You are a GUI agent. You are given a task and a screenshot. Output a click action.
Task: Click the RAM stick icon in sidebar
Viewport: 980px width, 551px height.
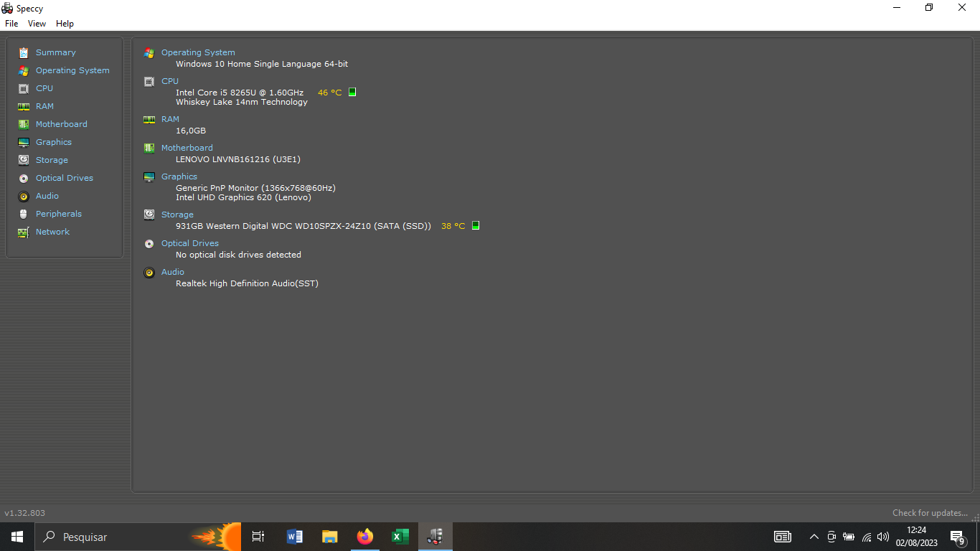[24, 106]
